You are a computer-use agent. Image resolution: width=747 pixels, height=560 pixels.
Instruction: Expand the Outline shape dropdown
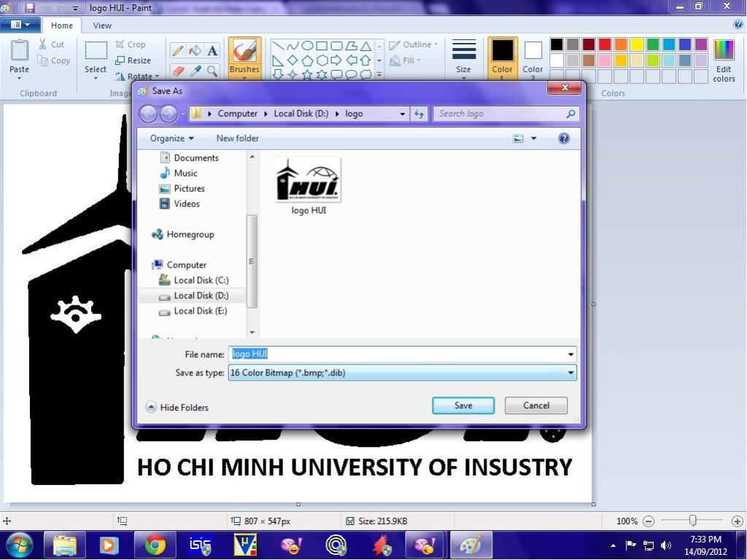point(414,44)
